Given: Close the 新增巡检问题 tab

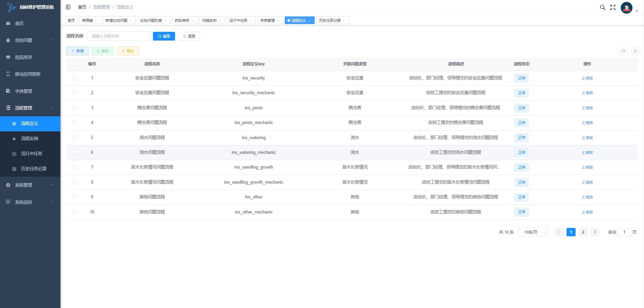Looking at the screenshot, I should [x=130, y=21].
